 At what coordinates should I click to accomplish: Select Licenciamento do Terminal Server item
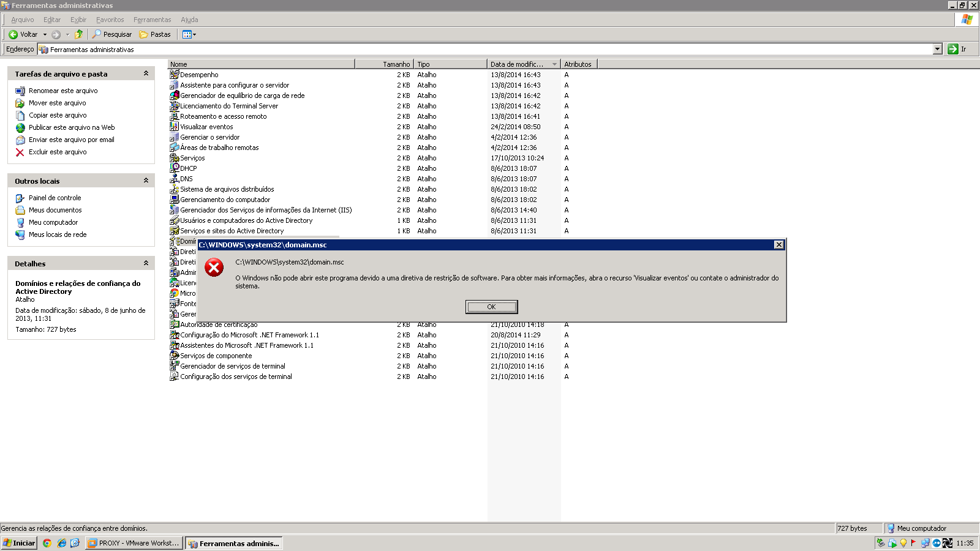click(x=229, y=106)
